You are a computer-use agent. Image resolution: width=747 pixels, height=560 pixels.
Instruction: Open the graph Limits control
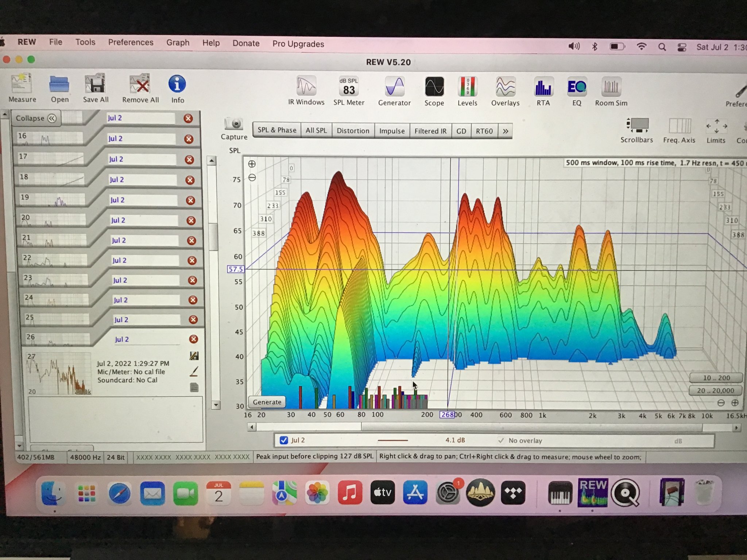click(716, 131)
